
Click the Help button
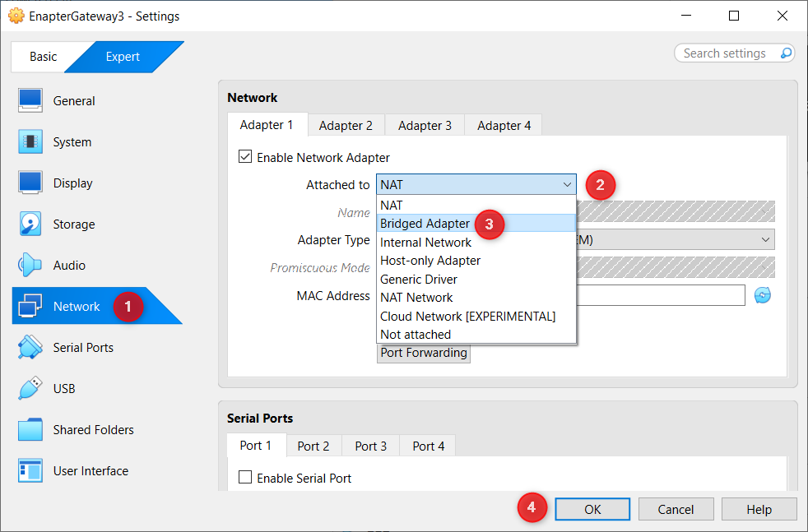[x=759, y=508]
